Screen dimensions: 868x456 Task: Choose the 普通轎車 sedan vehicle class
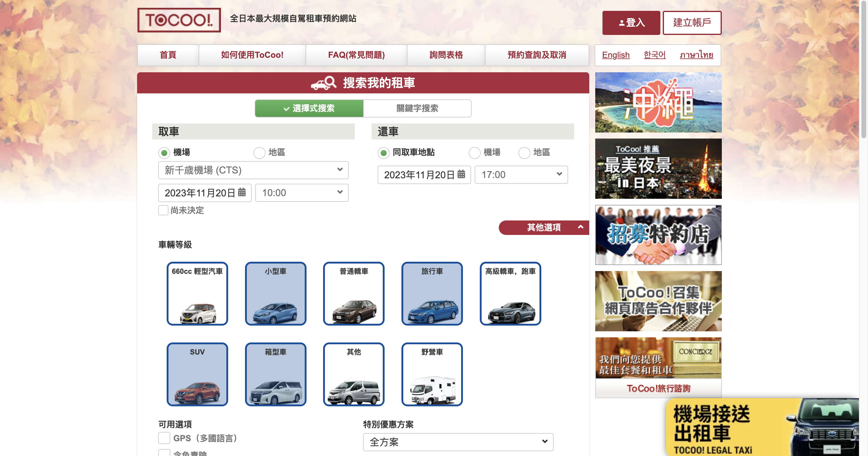pos(354,294)
